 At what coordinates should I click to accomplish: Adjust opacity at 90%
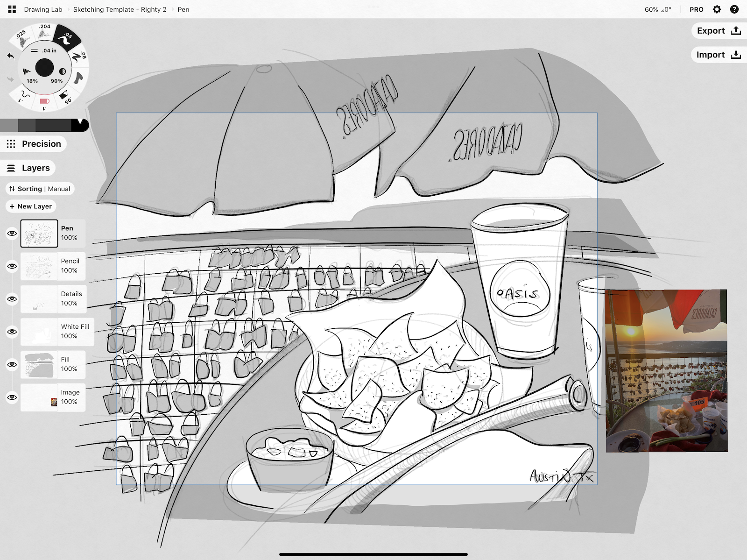coord(59,75)
